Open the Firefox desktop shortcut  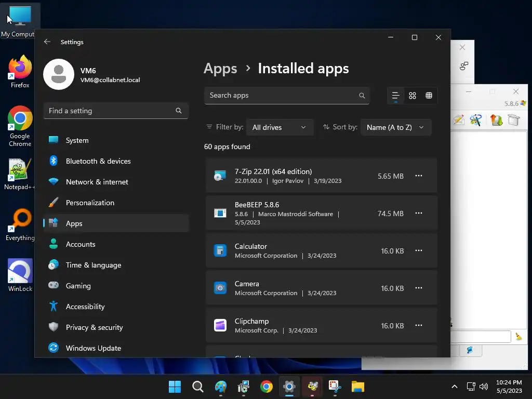pos(20,72)
